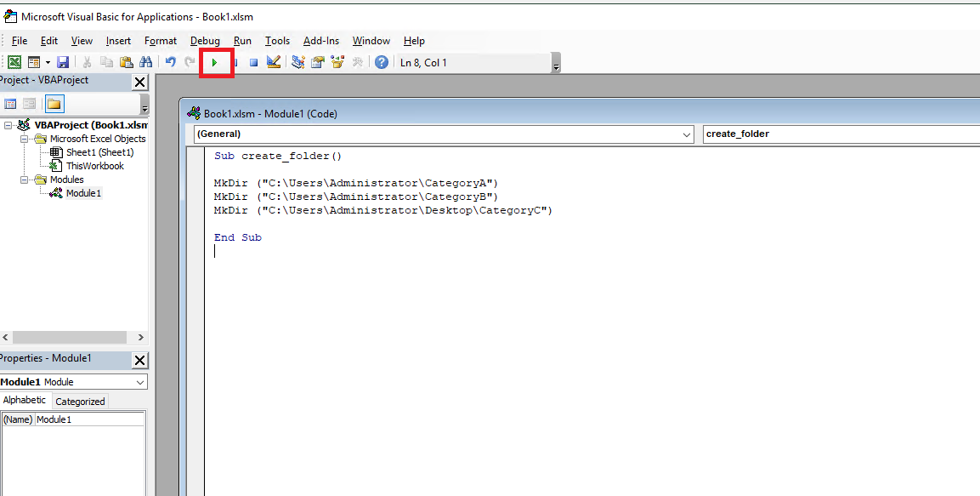Click the Cut scissors icon
This screenshot has height=496, width=980.
pos(87,62)
